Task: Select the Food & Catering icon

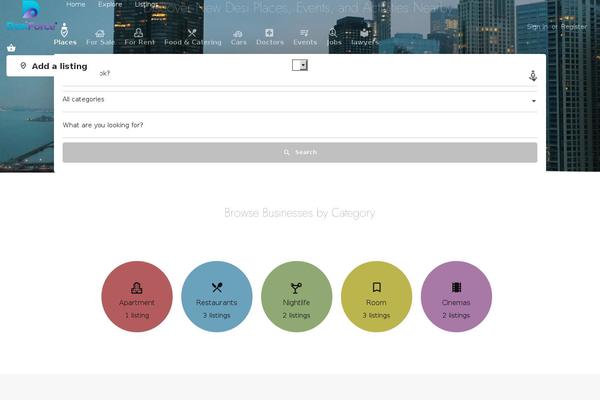Action: click(x=192, y=37)
